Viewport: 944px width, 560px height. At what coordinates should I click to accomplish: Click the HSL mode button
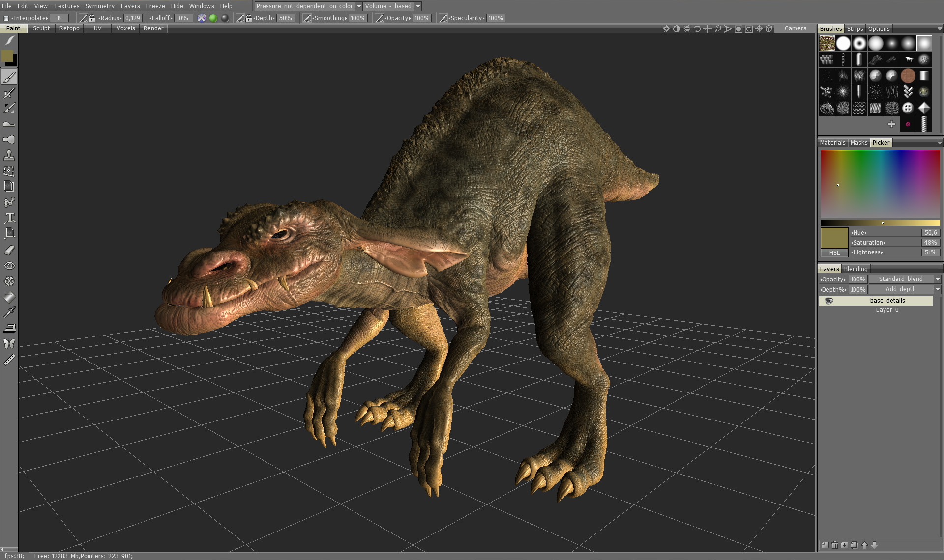click(834, 252)
